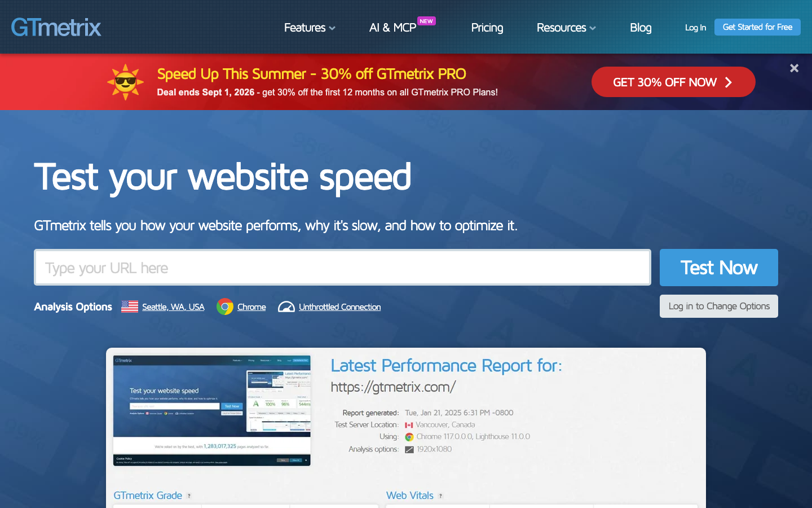The height and width of the screenshot is (508, 812).
Task: Dismiss the summer promo banner
Action: (794, 68)
